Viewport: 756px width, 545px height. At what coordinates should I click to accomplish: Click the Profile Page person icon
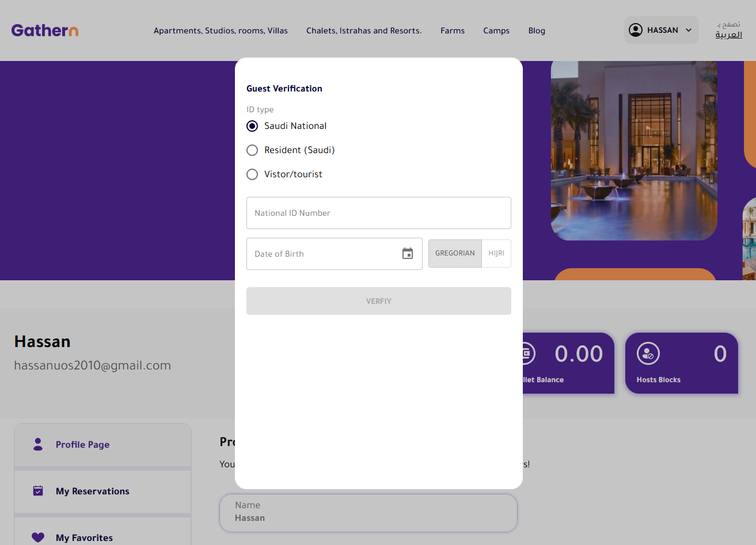[38, 444]
